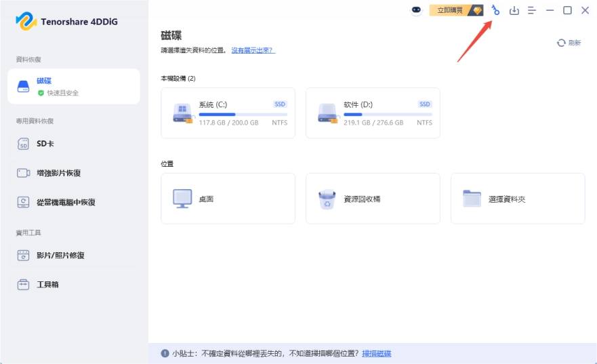Open 影片/照片修復 in the sidebar
597x364 pixels.
(x=74, y=255)
